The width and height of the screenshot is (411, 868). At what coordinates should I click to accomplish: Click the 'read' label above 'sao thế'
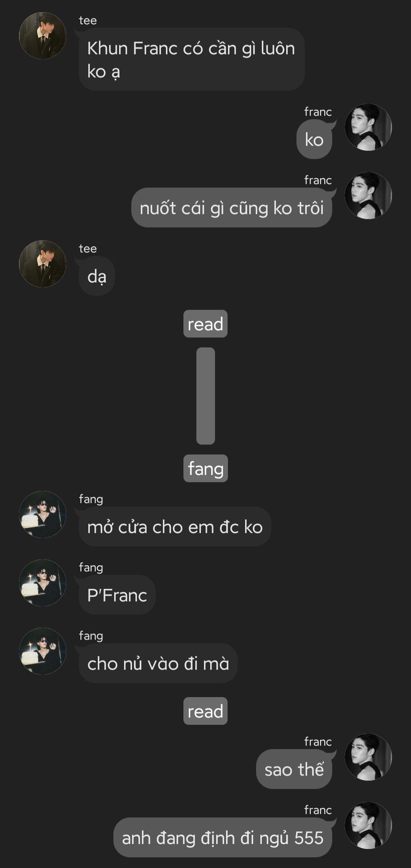pos(205,711)
